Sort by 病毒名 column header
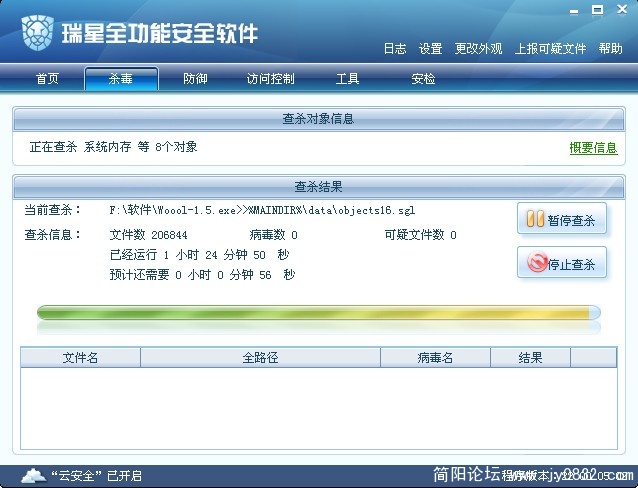Viewport: 638px width, 488px height. (435, 358)
